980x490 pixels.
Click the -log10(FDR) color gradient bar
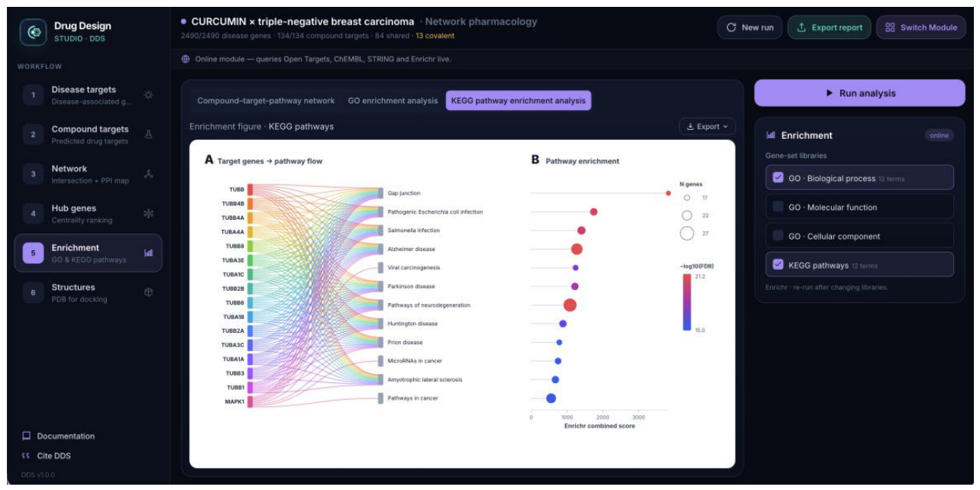pos(687,302)
